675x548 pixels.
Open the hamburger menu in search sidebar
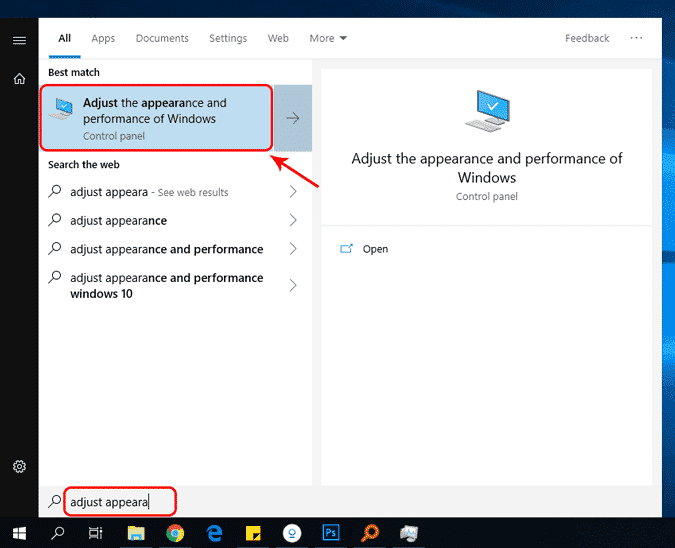pyautogui.click(x=19, y=41)
